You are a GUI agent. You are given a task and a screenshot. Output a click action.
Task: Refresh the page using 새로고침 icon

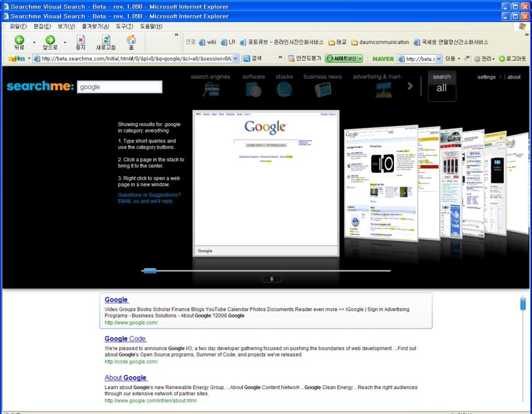[x=106, y=42]
